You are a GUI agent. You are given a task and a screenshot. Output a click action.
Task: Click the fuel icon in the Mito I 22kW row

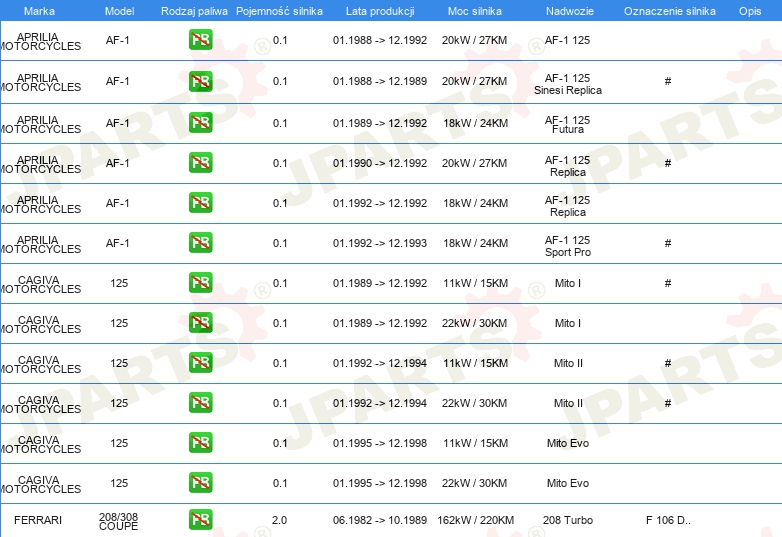[200, 323]
